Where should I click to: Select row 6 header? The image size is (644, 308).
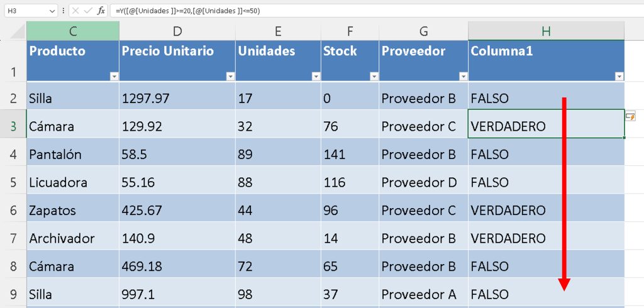point(13,211)
